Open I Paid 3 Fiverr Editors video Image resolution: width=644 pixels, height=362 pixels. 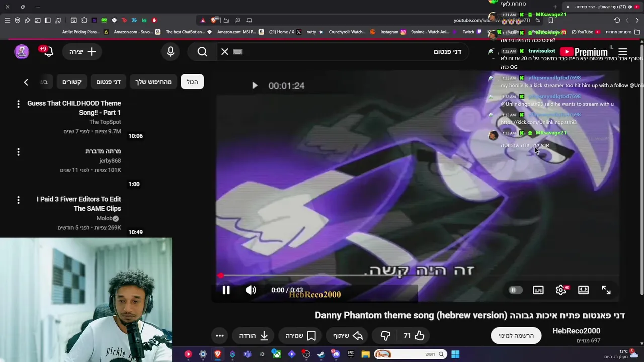pyautogui.click(x=78, y=204)
